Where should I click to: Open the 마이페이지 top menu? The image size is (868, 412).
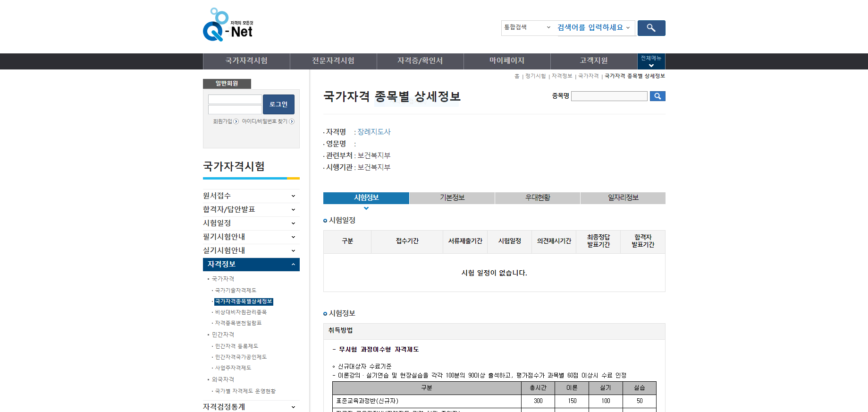click(507, 61)
